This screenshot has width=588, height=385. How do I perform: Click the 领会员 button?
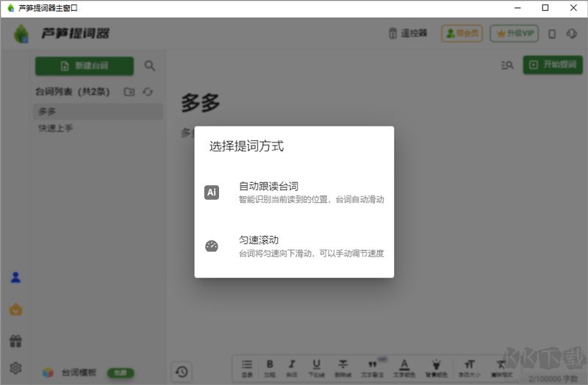462,33
